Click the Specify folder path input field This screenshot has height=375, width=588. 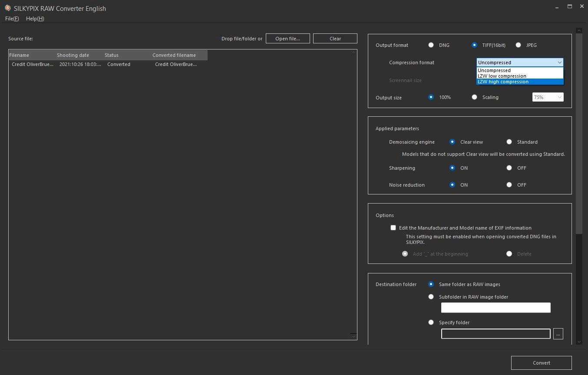point(496,334)
